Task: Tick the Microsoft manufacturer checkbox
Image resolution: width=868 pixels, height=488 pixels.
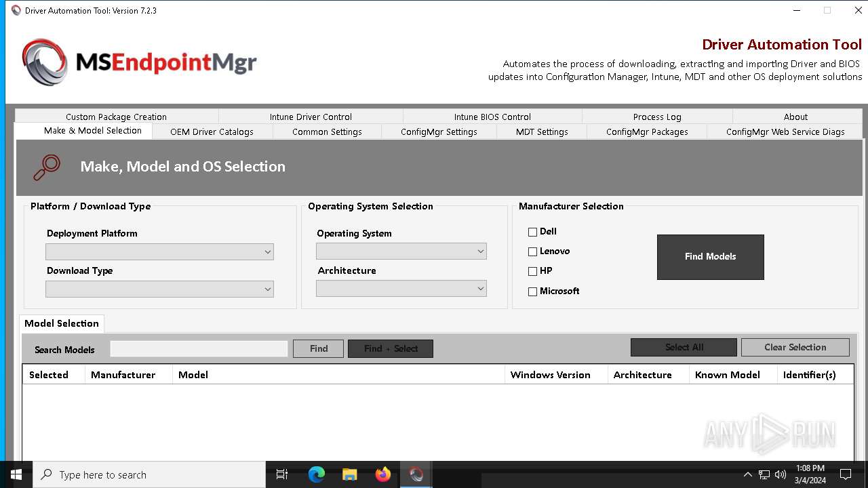Action: pyautogui.click(x=532, y=291)
